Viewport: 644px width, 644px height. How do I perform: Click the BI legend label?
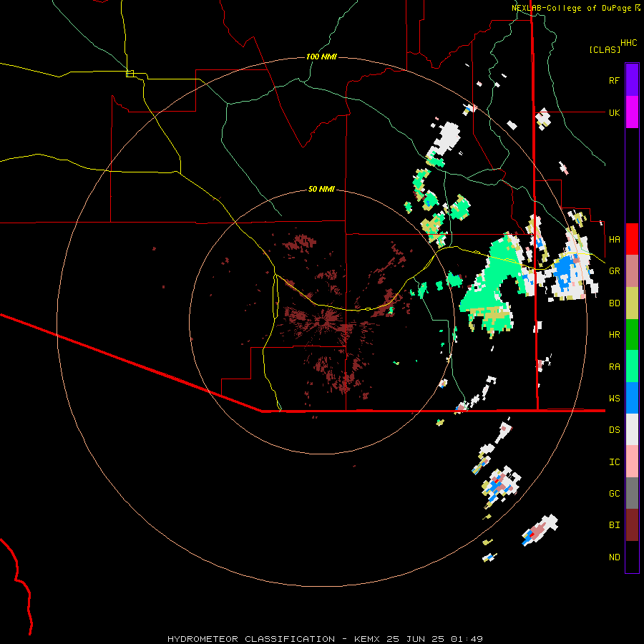point(614,525)
